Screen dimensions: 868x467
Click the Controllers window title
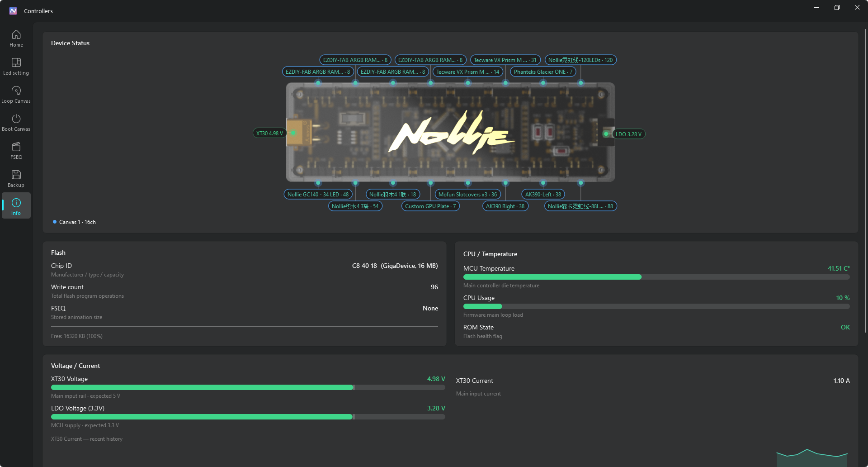tap(38, 11)
